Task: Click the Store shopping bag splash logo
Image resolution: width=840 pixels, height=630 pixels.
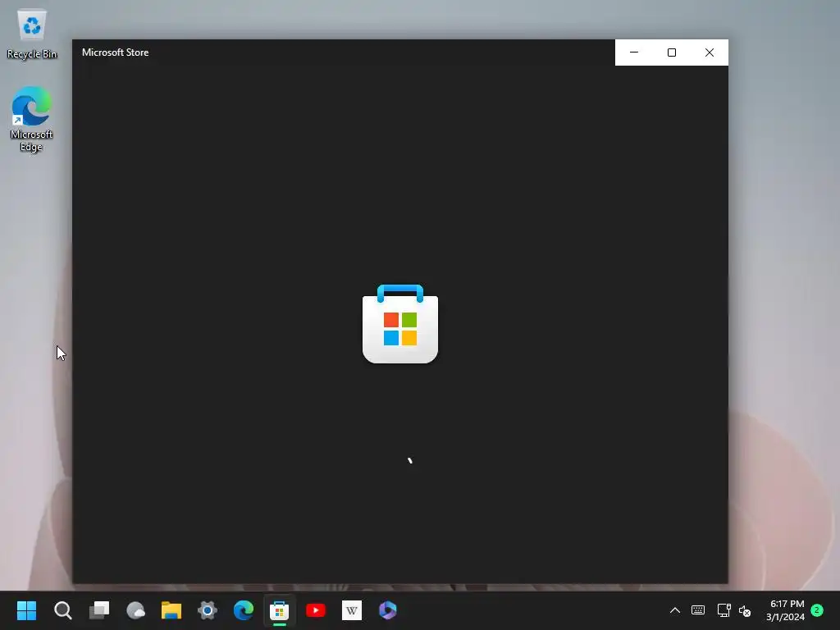Action: click(x=400, y=324)
